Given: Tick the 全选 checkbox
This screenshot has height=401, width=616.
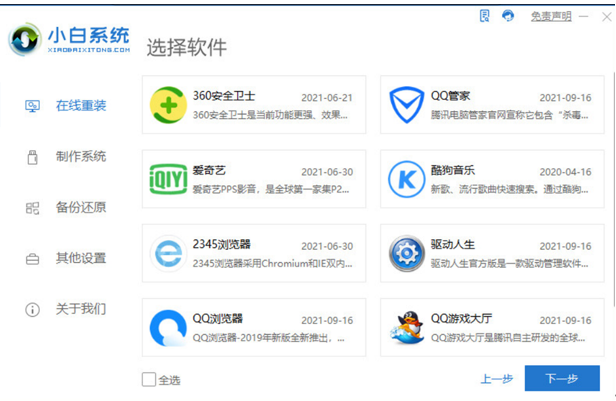Looking at the screenshot, I should coord(149,379).
